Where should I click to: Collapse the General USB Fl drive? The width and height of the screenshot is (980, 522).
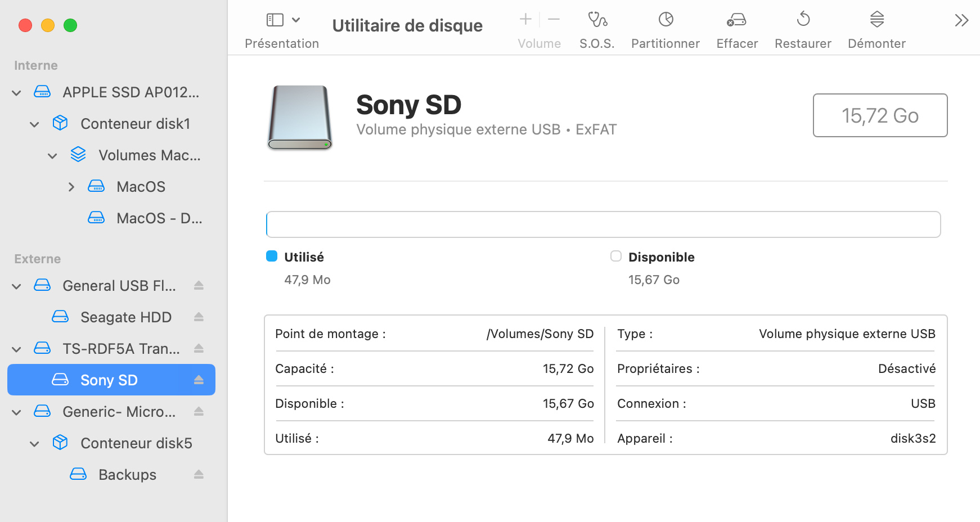point(16,286)
